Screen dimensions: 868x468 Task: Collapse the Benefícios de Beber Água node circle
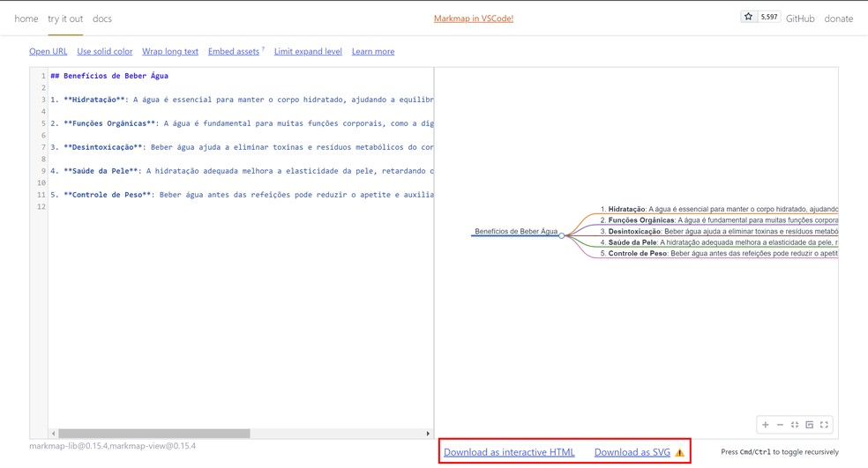point(561,235)
